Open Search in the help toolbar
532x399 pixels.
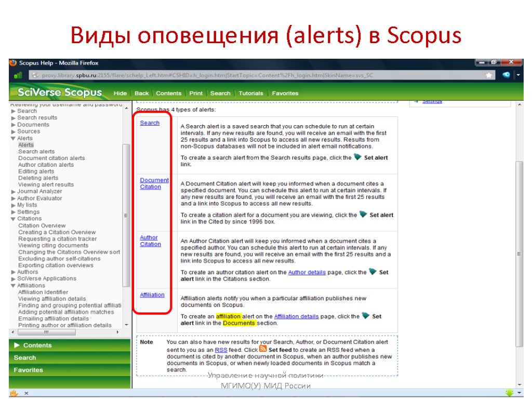click(x=220, y=94)
